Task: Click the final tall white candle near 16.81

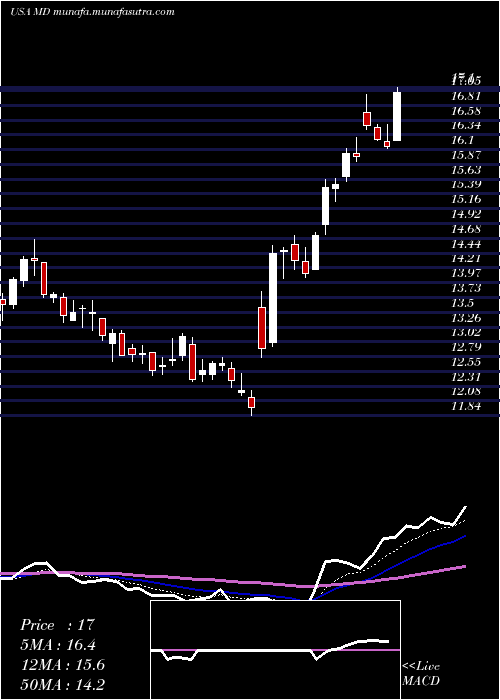Action: coord(396,116)
